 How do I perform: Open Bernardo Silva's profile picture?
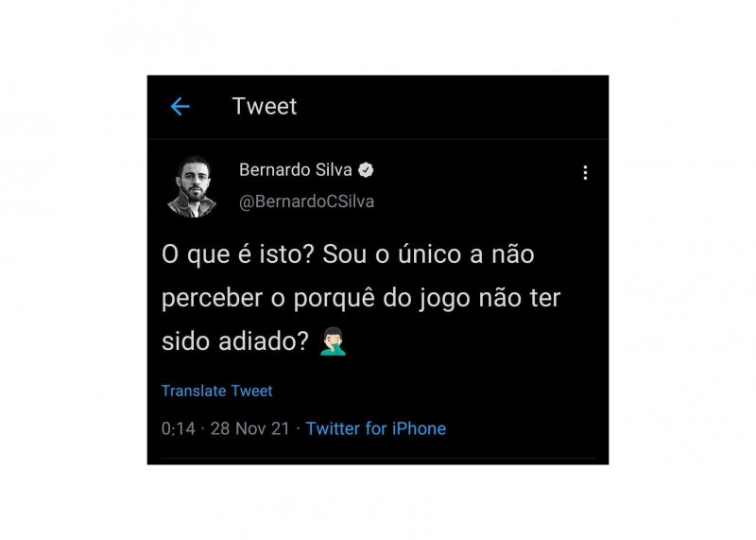(x=192, y=186)
